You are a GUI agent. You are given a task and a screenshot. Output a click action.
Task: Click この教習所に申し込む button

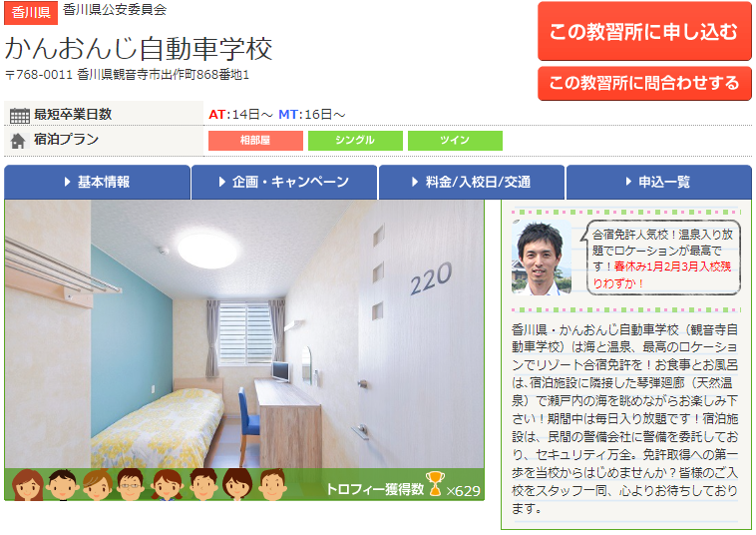click(x=644, y=31)
